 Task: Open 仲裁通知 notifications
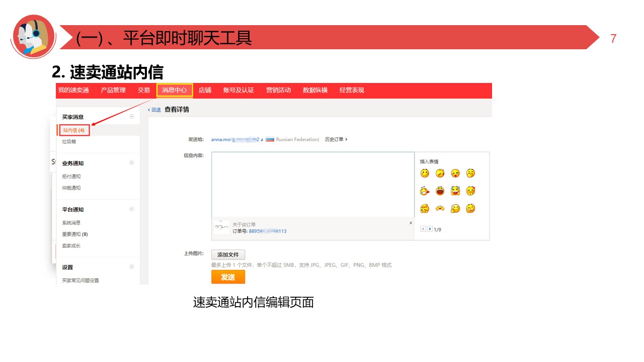coord(71,188)
